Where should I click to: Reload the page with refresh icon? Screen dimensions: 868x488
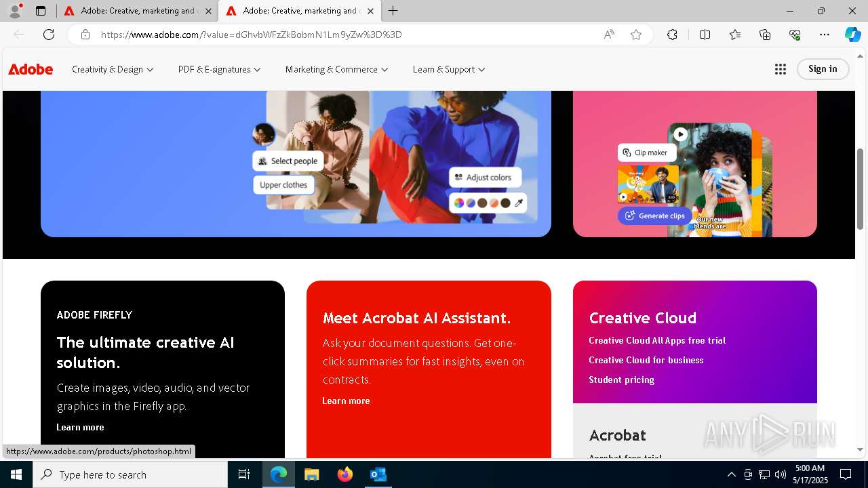[x=49, y=35]
